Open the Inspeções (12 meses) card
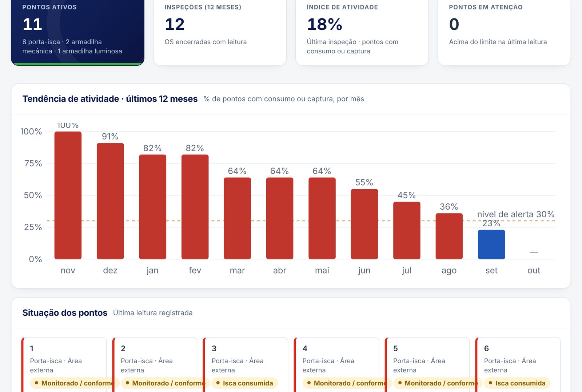Screen dimensions: 582x392 [x=220, y=33]
